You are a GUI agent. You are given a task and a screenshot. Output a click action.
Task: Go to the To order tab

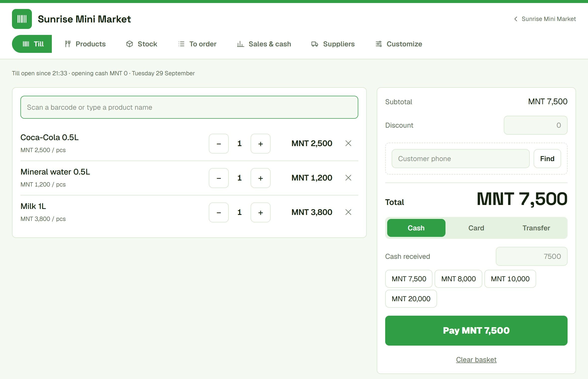(197, 44)
